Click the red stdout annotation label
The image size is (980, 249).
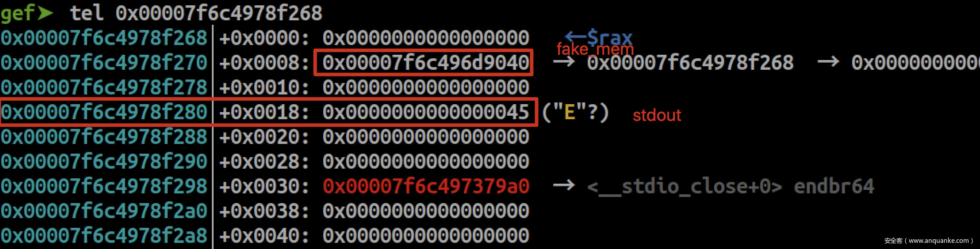coord(657,115)
